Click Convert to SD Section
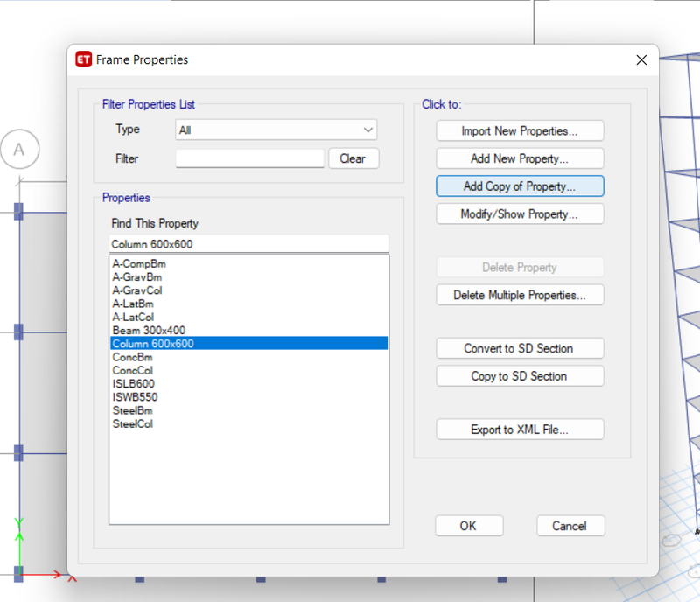The height and width of the screenshot is (602, 700). (x=520, y=348)
